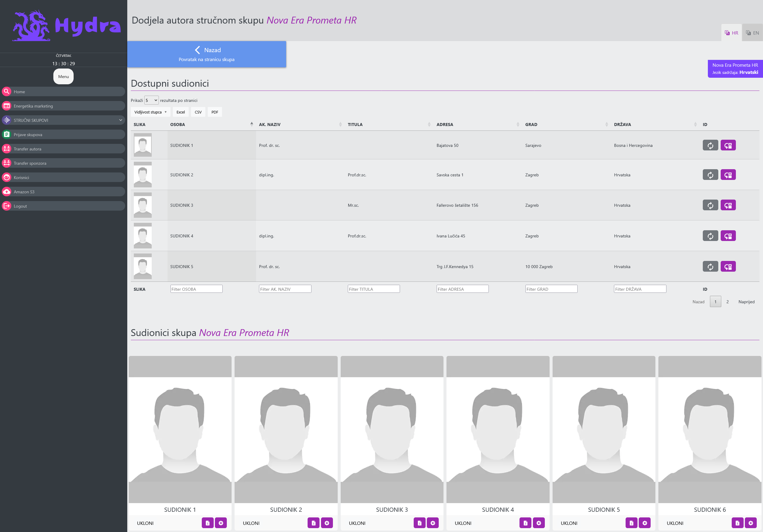Image resolution: width=763 pixels, height=532 pixels.
Task: Click the Menu button in sidebar
Action: coord(63,77)
